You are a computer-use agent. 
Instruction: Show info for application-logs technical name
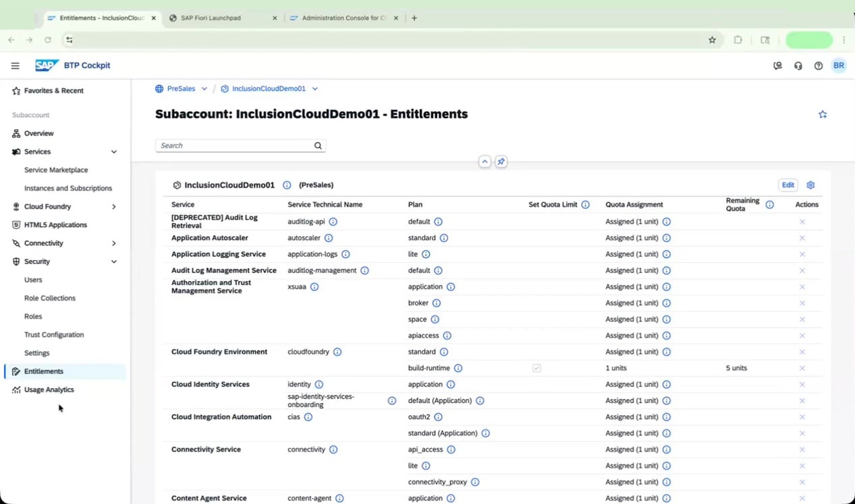click(x=345, y=254)
